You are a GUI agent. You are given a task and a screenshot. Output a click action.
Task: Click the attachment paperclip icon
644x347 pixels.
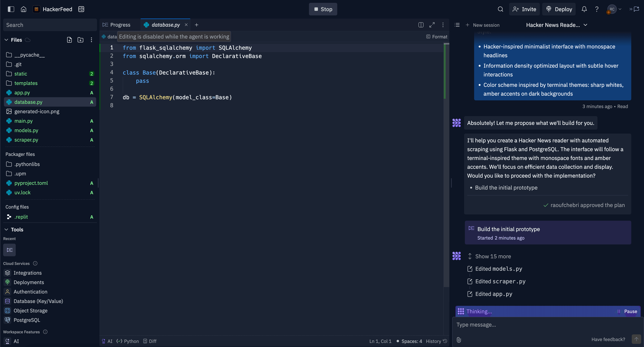[x=459, y=339]
